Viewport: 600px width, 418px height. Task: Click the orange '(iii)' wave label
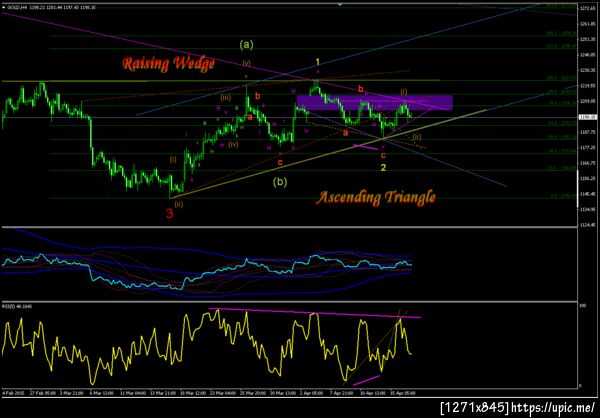(x=225, y=98)
